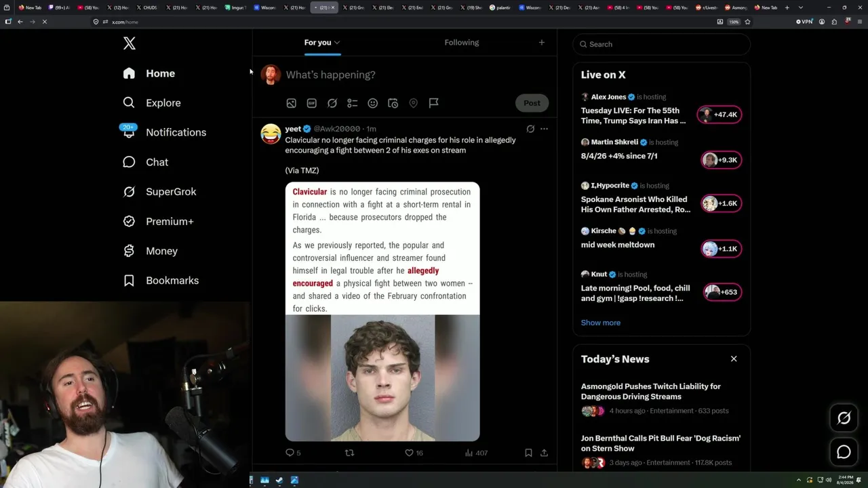The image size is (868, 488).
Task: View analytics showing 407 views
Action: (476, 453)
